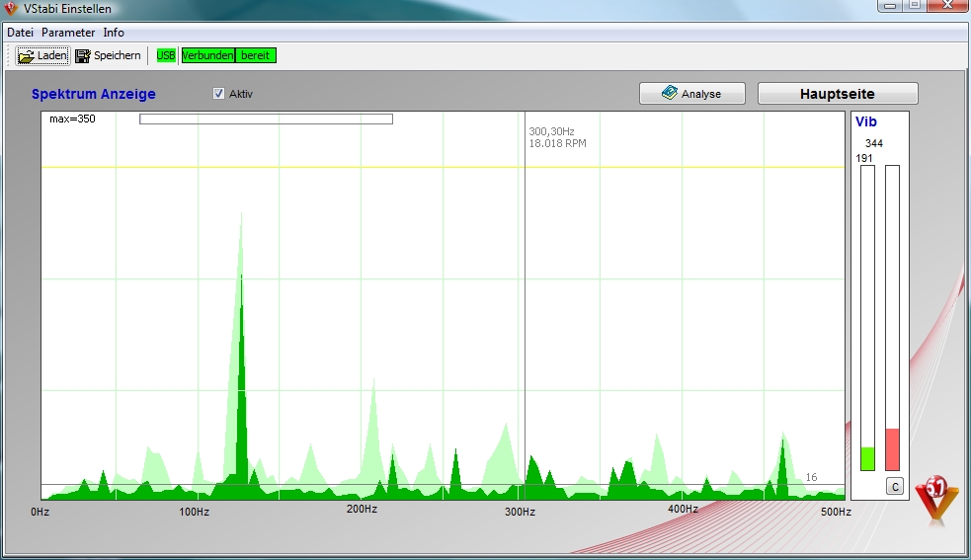Image resolution: width=971 pixels, height=560 pixels.
Task: Click the Speichern floppy disk icon
Action: [x=82, y=56]
